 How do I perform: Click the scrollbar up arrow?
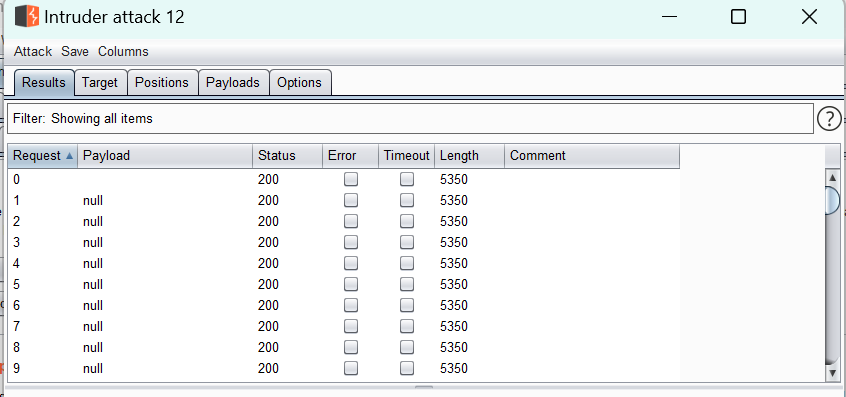(833, 177)
